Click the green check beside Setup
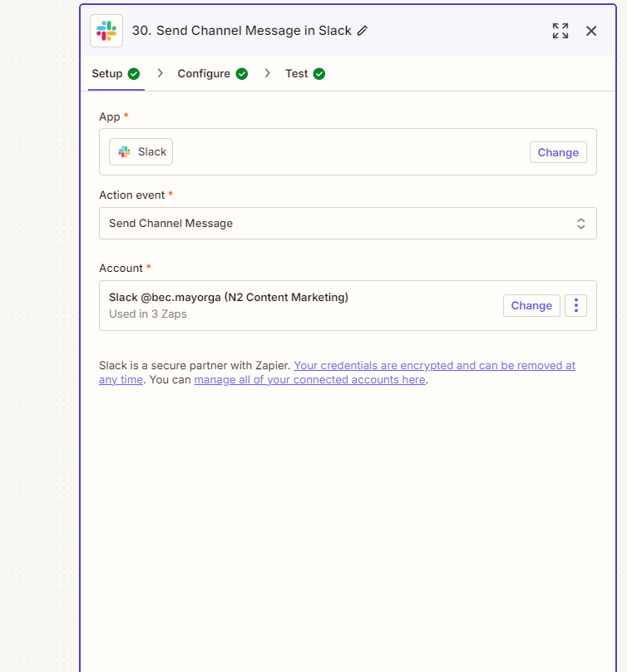The image size is (627, 672). 134,74
